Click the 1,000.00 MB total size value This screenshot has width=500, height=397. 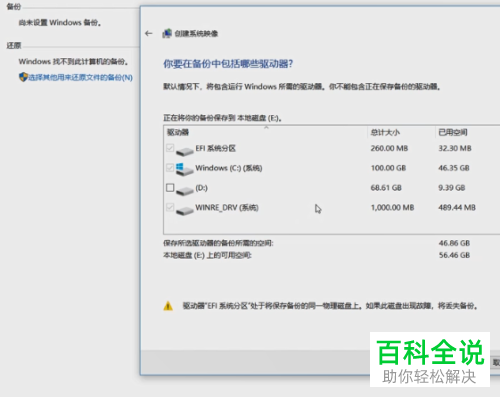tap(392, 207)
